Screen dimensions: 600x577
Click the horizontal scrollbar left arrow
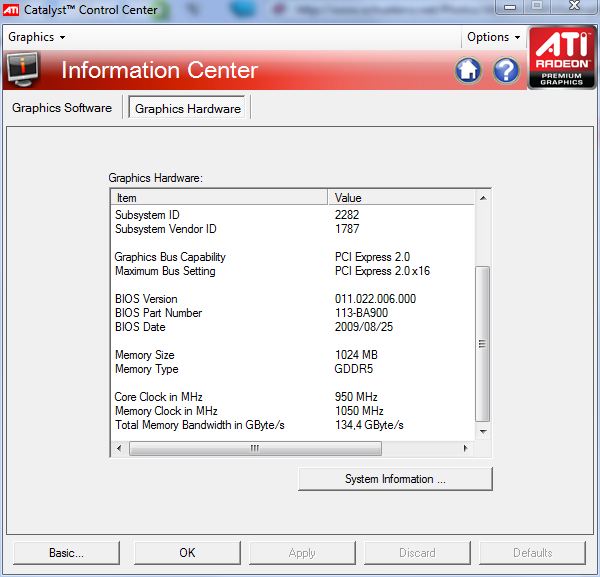119,448
